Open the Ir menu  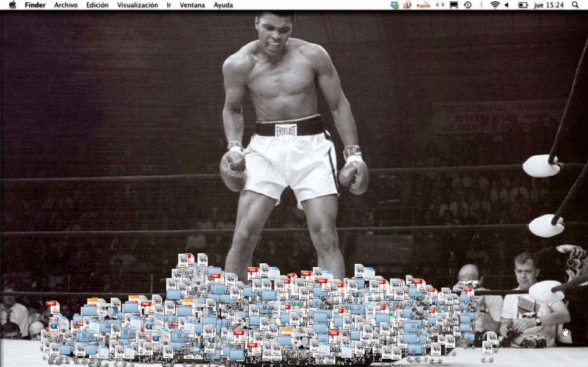(169, 5)
